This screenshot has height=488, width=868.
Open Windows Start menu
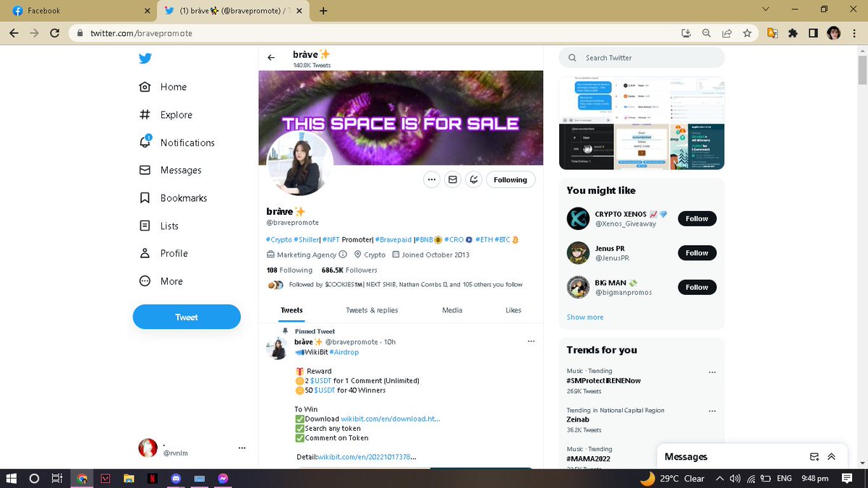12,479
